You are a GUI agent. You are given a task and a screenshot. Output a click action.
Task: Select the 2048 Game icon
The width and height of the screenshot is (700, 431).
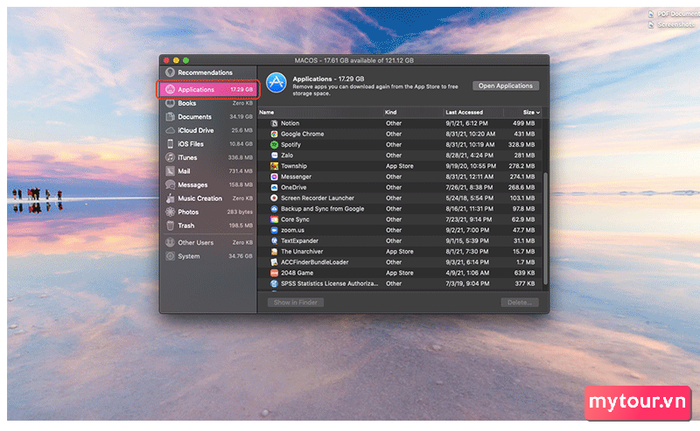[x=273, y=272]
